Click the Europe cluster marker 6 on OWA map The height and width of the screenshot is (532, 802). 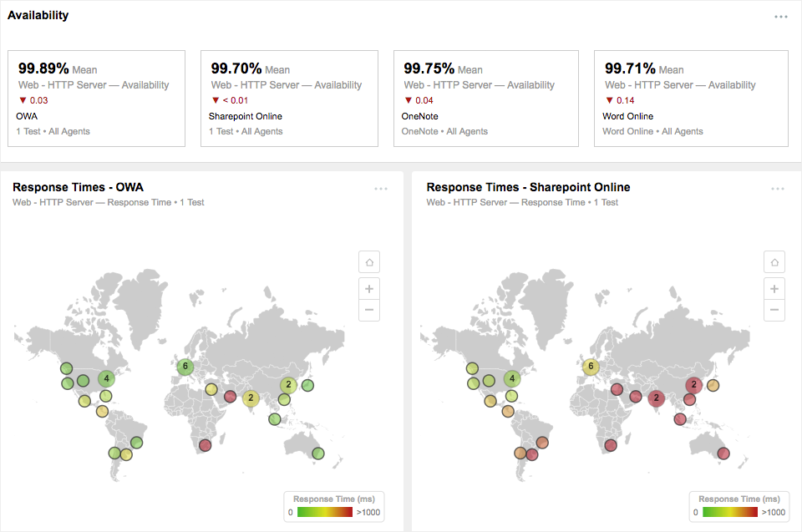click(x=185, y=366)
